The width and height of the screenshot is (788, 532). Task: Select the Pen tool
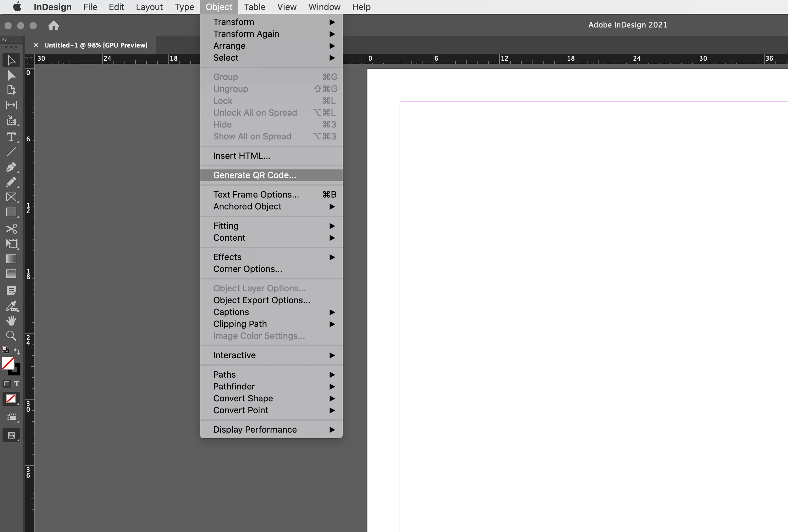coord(11,168)
